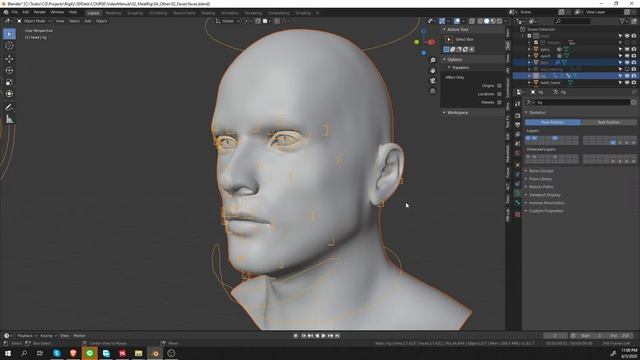640x360 pixels.
Task: Select the Transform tool
Action: click(9, 94)
